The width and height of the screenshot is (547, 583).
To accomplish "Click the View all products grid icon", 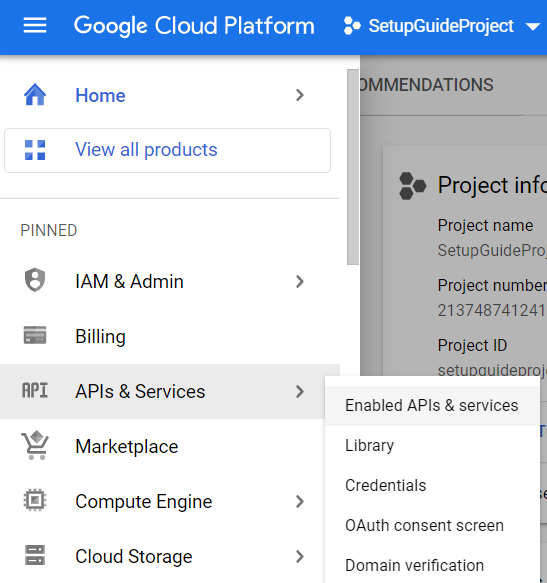I will point(35,150).
